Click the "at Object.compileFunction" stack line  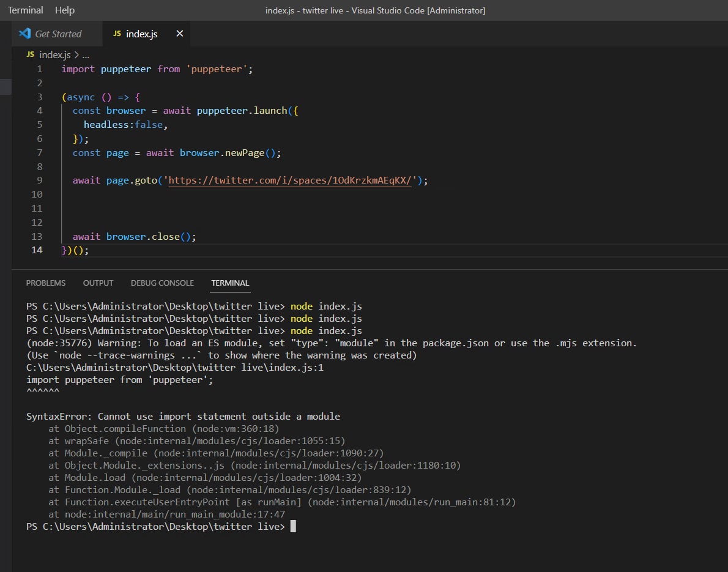(164, 428)
